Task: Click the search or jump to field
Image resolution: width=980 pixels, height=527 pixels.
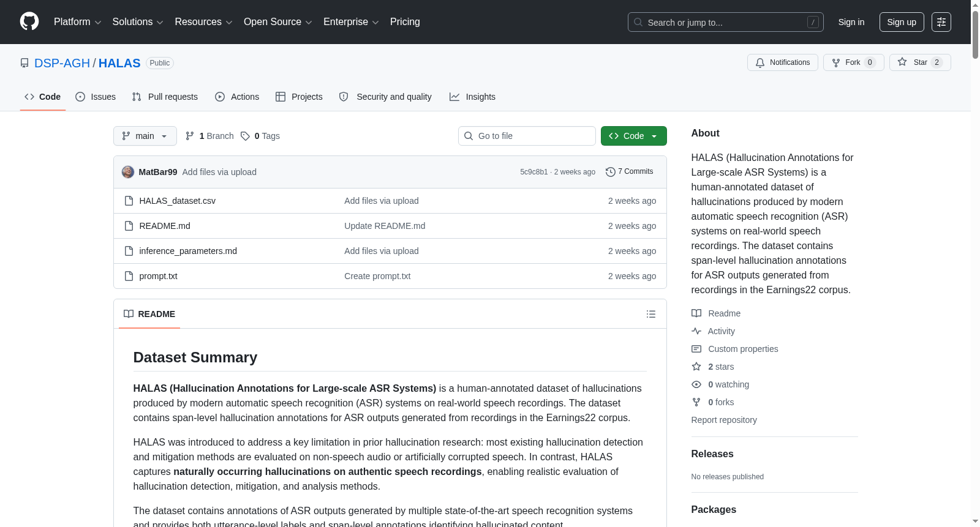Action: point(726,22)
